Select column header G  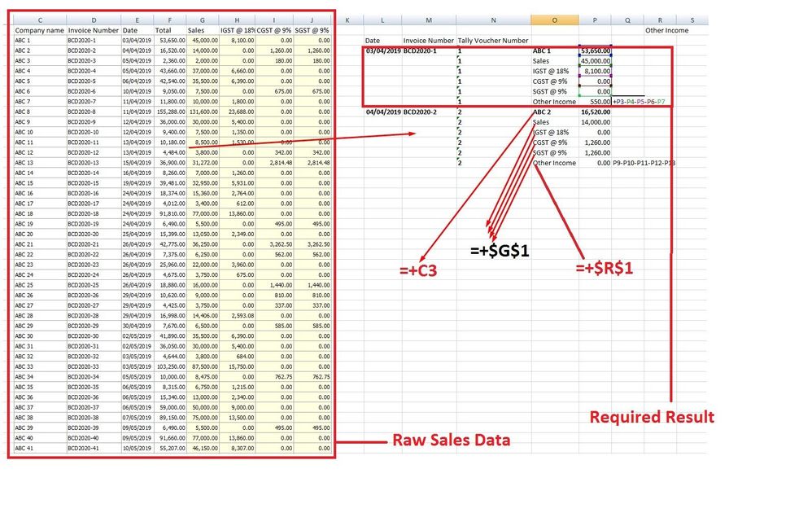(203, 20)
